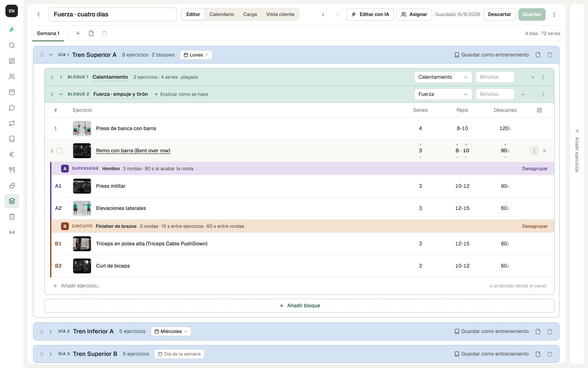Open Bloque 2 options kebab menu
Screen dimensions: 588x368
543,94
